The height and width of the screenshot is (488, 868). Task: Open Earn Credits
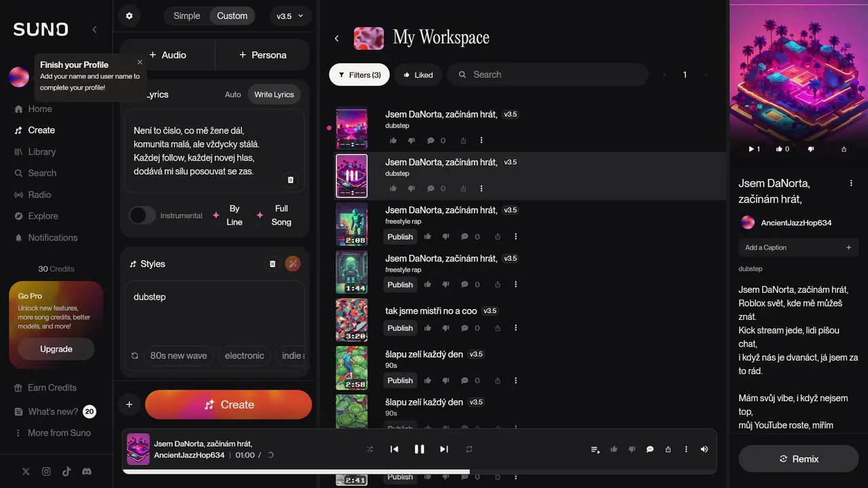[x=45, y=388]
